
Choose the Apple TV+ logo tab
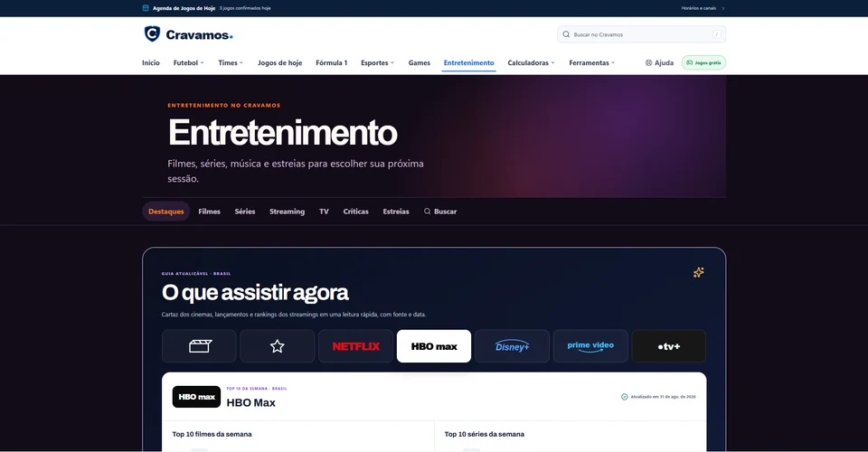(669, 346)
